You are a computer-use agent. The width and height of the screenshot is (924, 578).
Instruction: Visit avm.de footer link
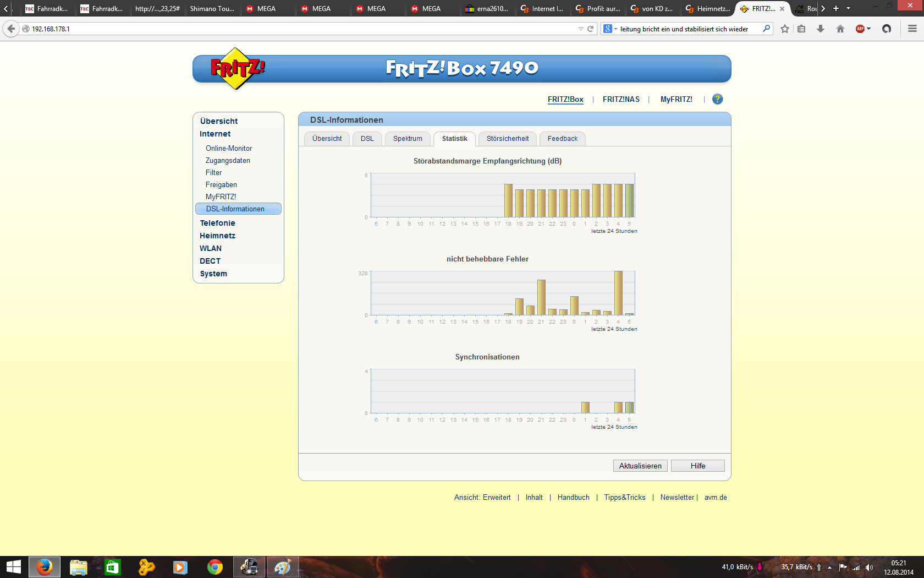pos(716,497)
